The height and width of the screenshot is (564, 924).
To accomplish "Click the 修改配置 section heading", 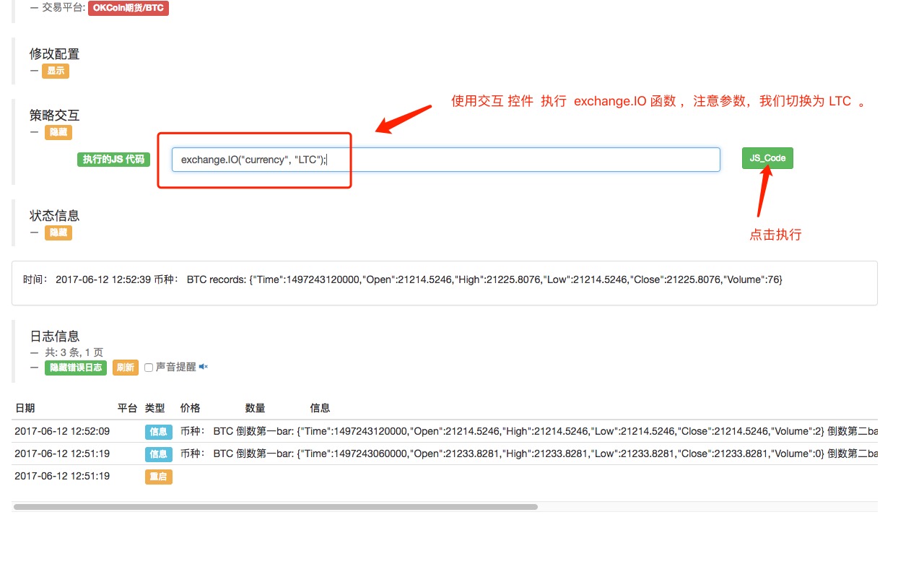I will (x=55, y=53).
